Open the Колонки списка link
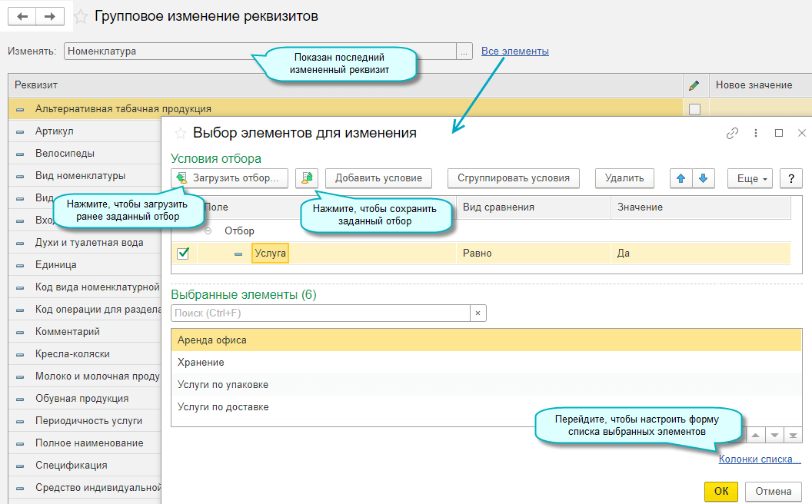 (759, 459)
